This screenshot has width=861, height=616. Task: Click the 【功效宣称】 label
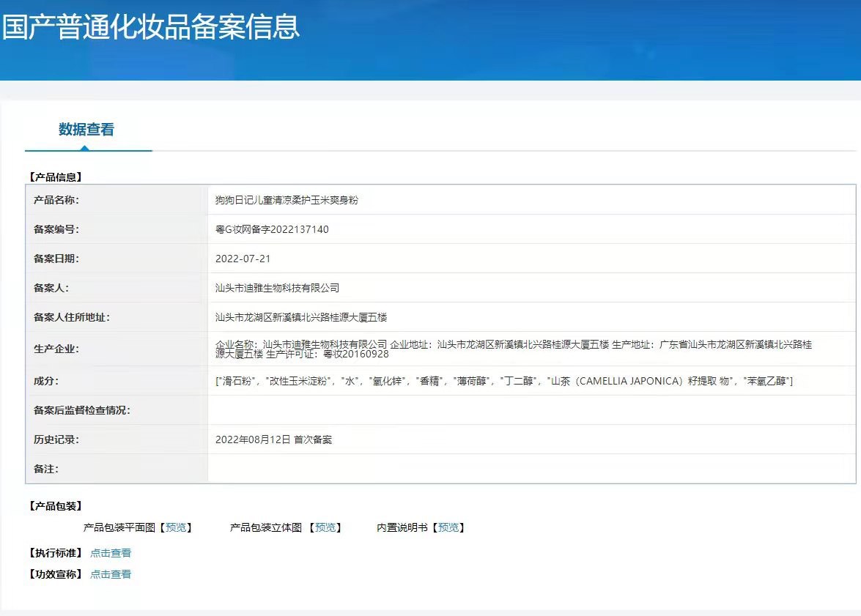56,574
